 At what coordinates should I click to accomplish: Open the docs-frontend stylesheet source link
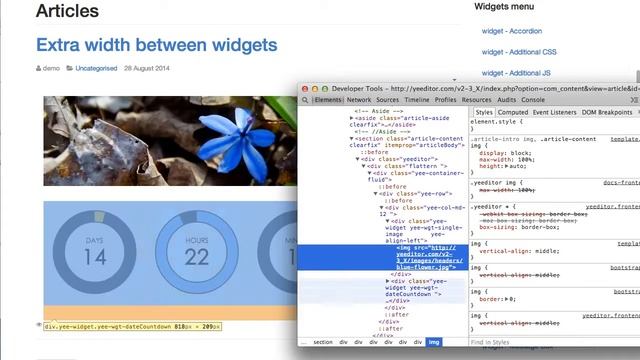point(621,183)
